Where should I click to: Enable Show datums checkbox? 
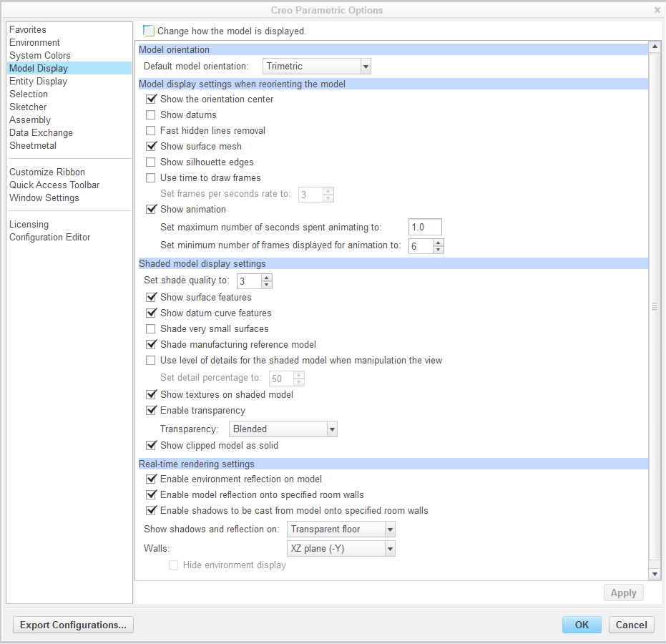coord(151,114)
